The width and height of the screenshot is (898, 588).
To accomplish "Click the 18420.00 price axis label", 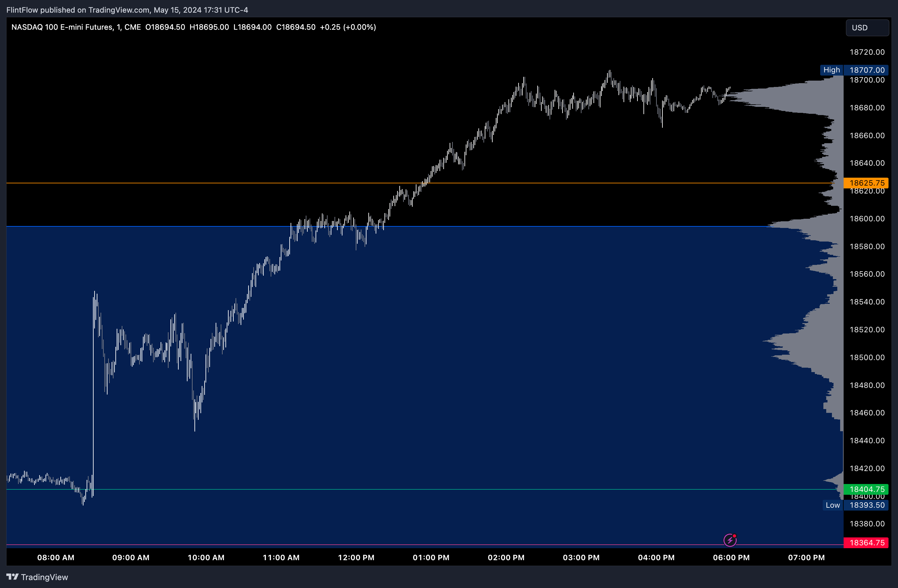I will [867, 469].
